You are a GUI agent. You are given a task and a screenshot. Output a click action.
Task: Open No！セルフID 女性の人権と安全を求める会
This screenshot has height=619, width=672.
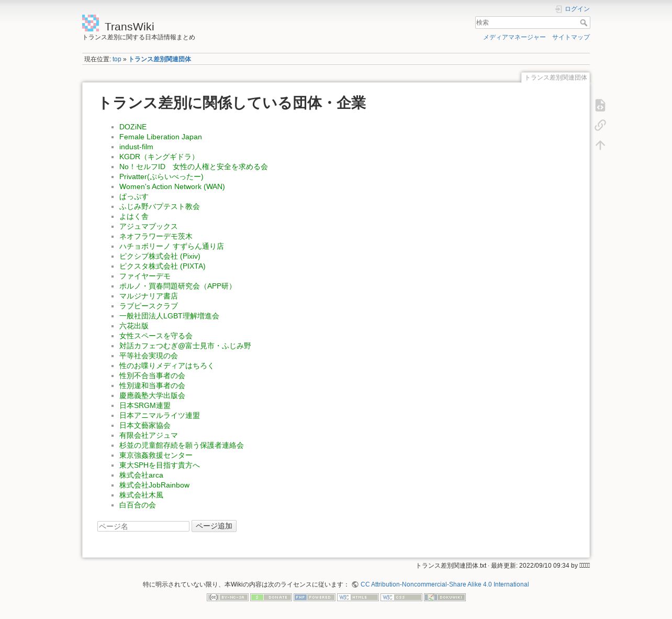(x=194, y=167)
